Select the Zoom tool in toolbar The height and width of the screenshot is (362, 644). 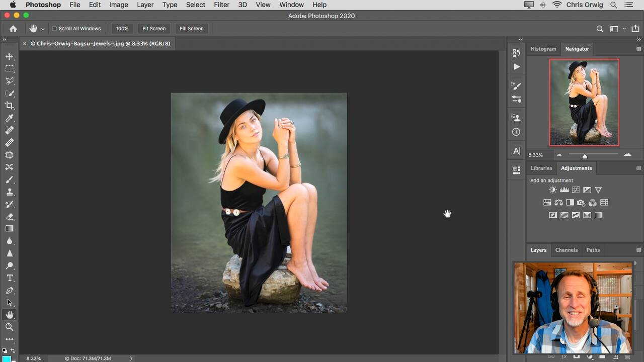10,327
